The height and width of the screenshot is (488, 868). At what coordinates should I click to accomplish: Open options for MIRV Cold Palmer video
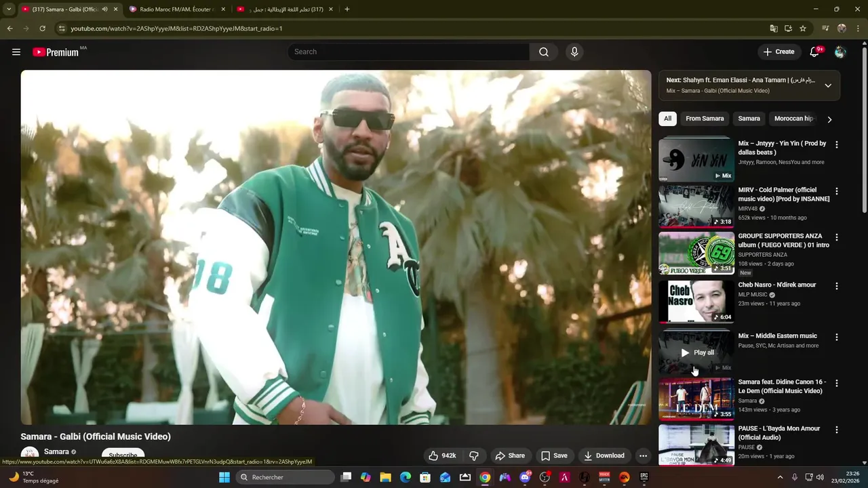[x=836, y=191]
